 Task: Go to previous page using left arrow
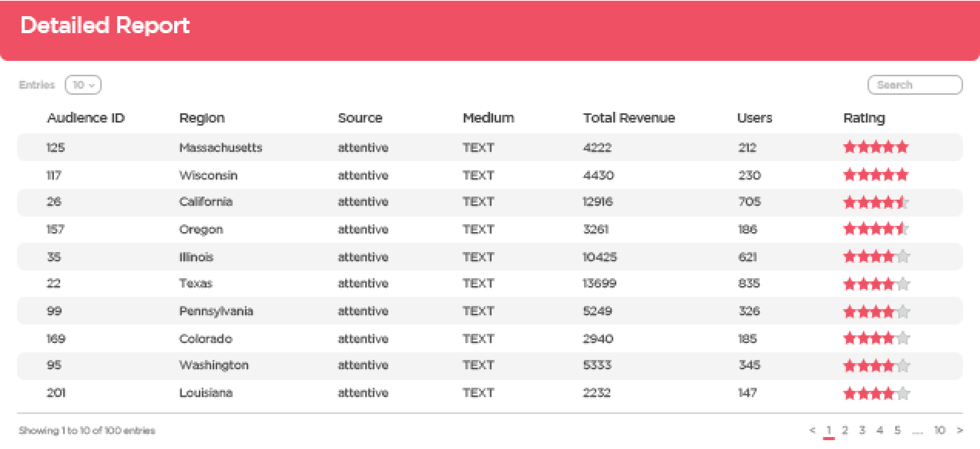(812, 430)
